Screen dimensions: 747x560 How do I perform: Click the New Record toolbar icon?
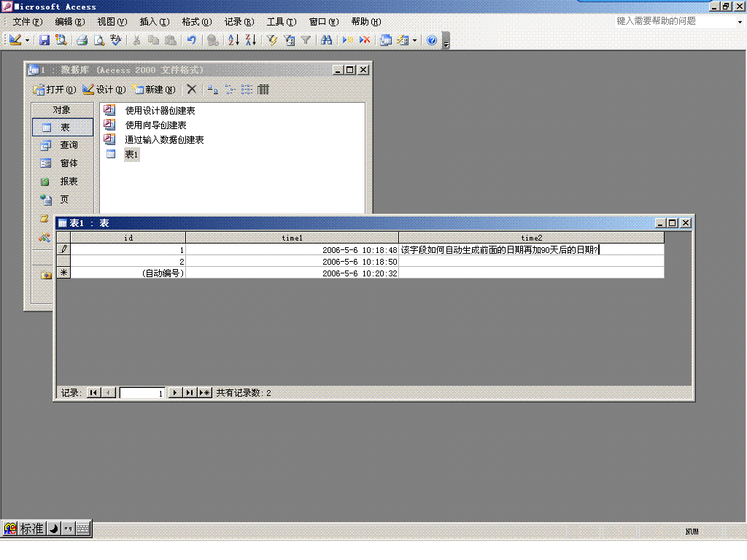click(x=348, y=41)
